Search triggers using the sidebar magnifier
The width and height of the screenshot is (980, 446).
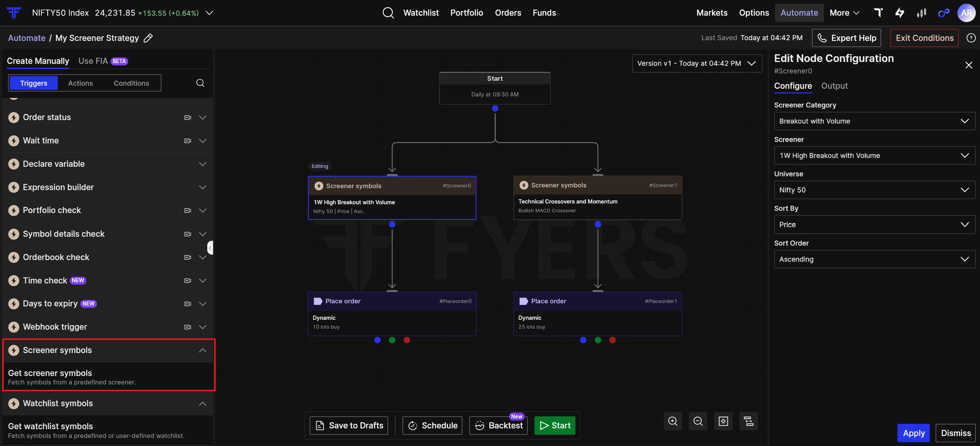pyautogui.click(x=200, y=83)
